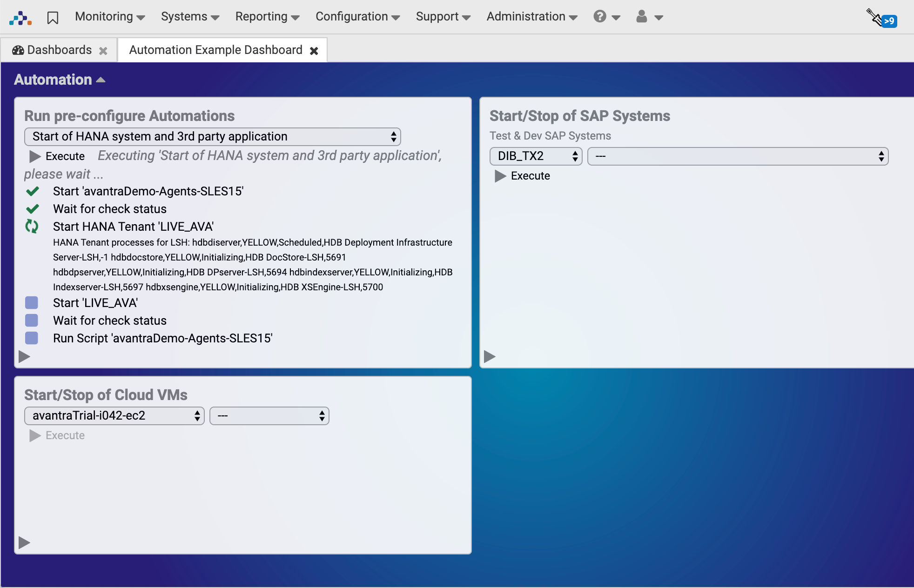Toggle the green checkmark for avantraDemo-Agents

34,192
